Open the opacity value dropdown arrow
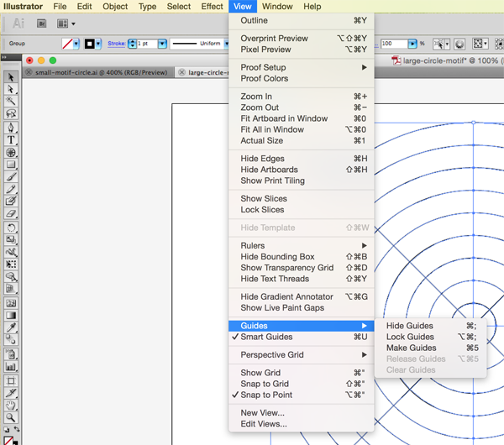Screen dimensions: 504x445 412,44
